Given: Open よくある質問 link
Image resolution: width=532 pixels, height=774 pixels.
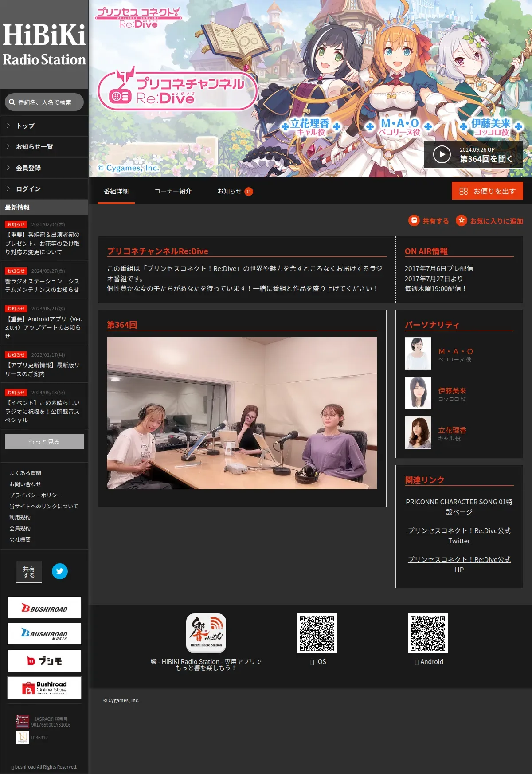Looking at the screenshot, I should click(x=25, y=473).
